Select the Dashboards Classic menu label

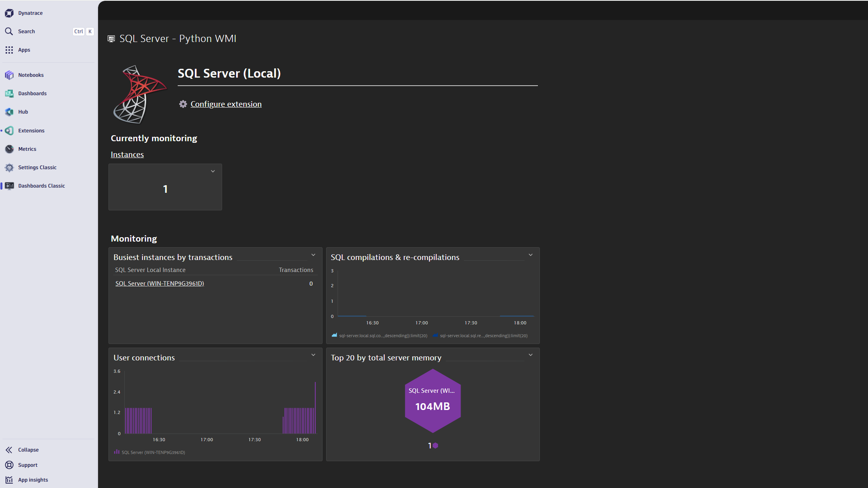point(42,186)
